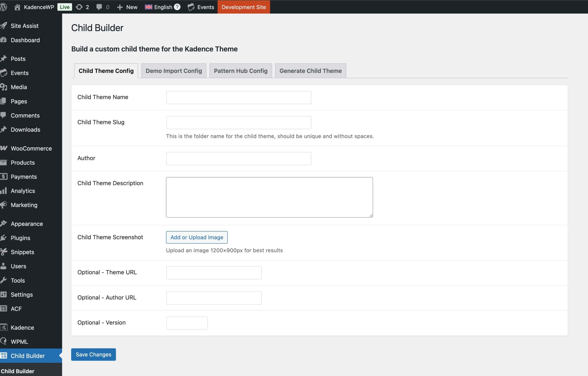Viewport: 588px width, 376px height.
Task: Select the WooCommerce icon in the sidebar
Action: point(4,148)
